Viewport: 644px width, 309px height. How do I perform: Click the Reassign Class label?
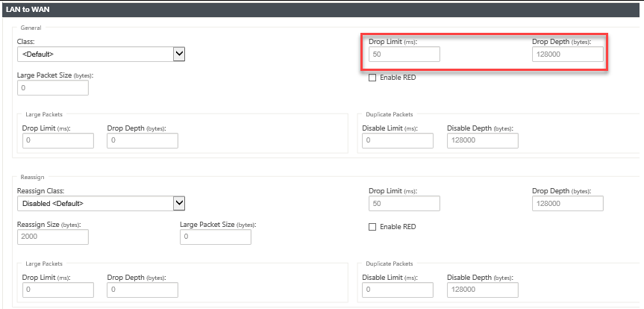40,191
